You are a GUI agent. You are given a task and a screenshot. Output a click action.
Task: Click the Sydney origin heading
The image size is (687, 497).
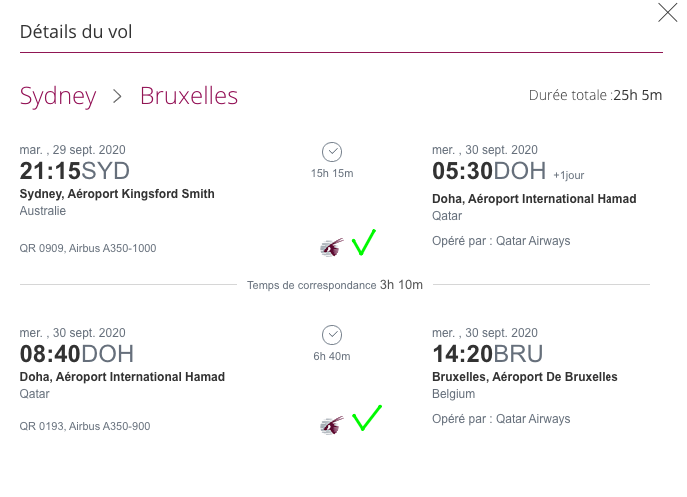pyautogui.click(x=58, y=96)
